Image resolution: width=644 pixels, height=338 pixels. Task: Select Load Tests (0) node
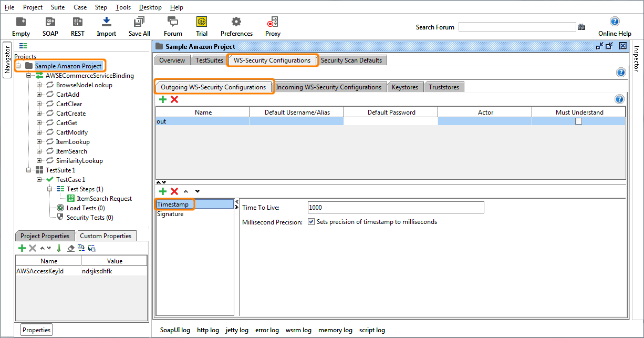pos(85,208)
